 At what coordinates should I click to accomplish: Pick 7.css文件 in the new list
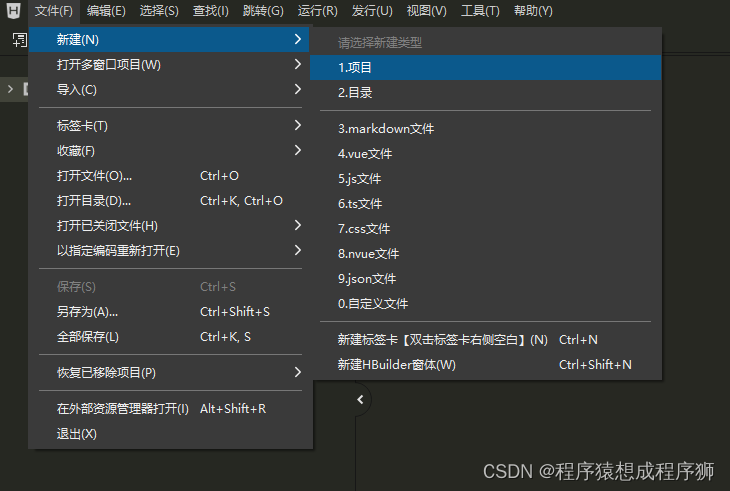364,229
